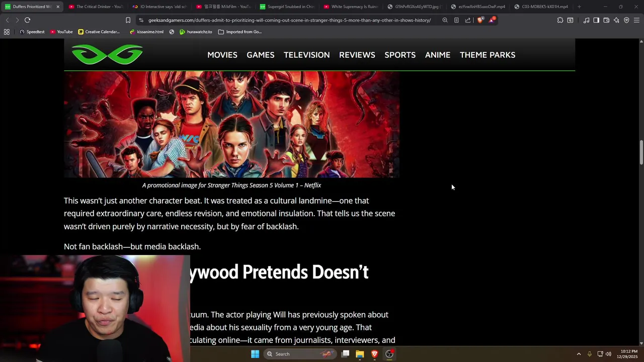Click the microphone icon in the system tray
The width and height of the screenshot is (644, 362).
coord(590,354)
